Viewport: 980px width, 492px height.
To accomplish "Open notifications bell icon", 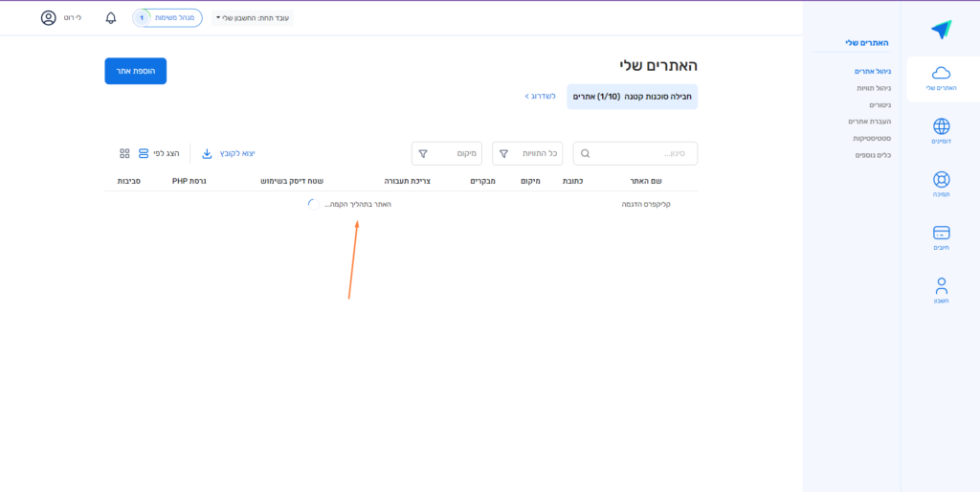I will click(111, 17).
